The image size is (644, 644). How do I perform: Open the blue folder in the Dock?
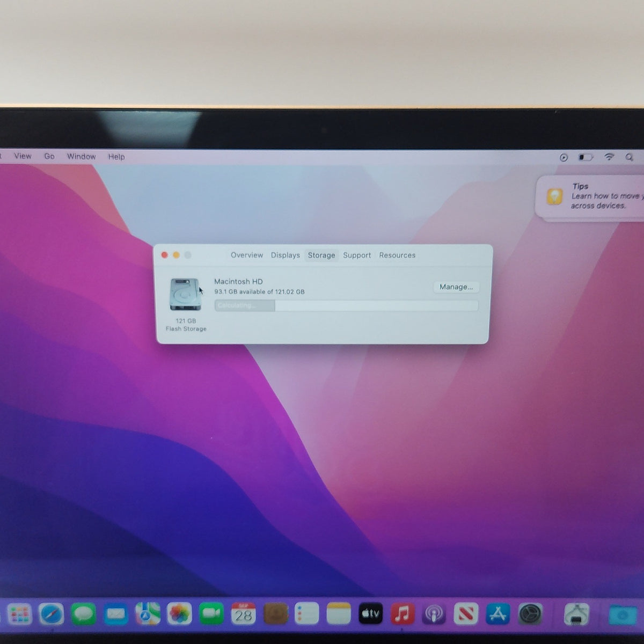(623, 615)
